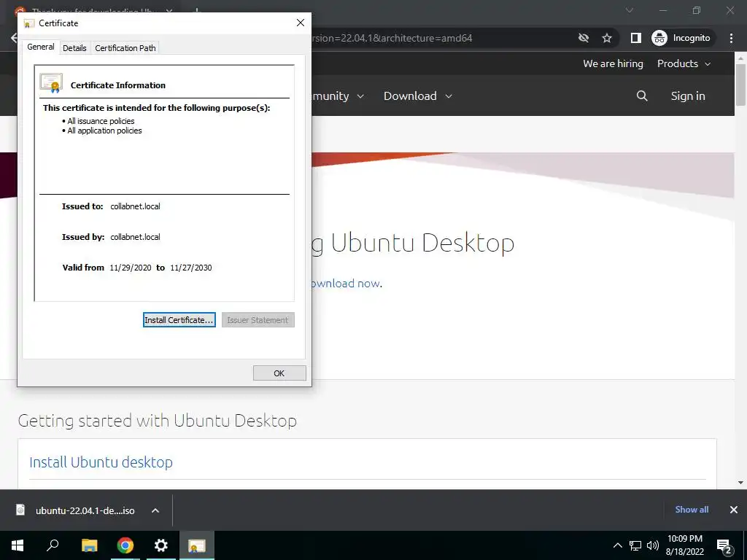Click the certificate ribbon icon

52,83
